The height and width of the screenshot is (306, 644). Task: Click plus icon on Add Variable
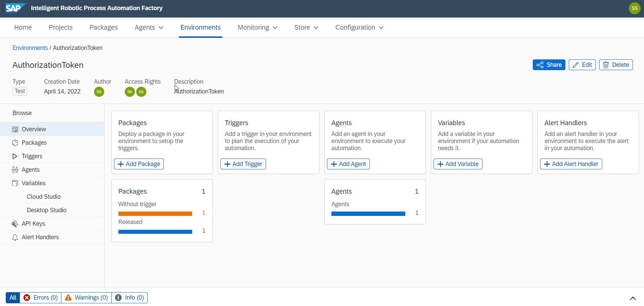[x=440, y=164]
